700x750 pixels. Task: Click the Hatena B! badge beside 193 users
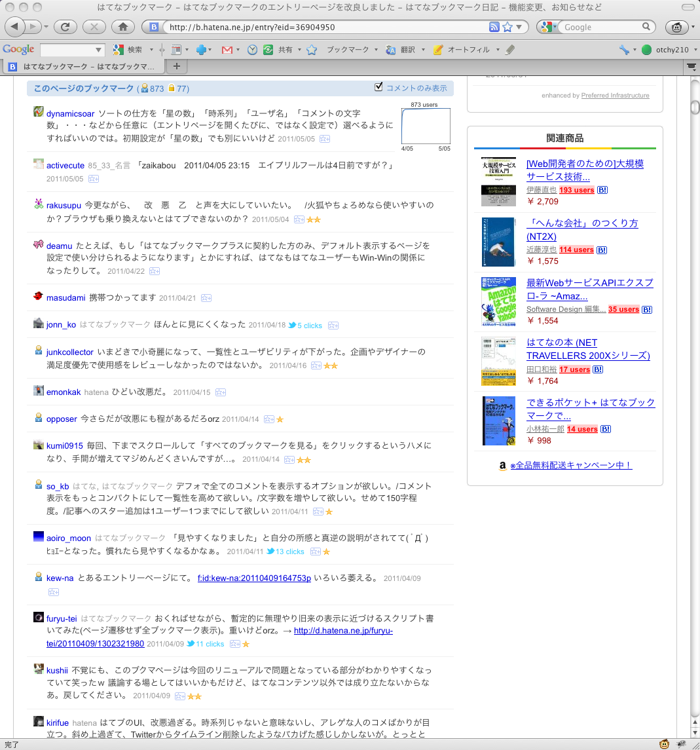602,190
